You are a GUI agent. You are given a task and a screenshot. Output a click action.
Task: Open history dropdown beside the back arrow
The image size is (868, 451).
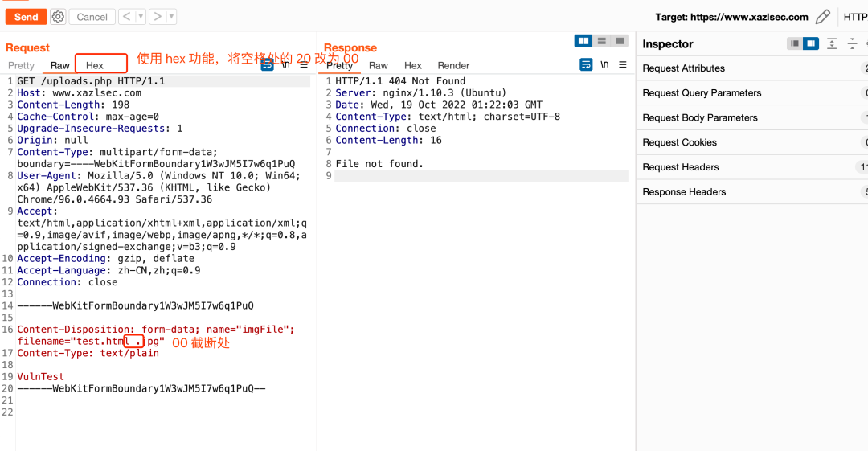tap(141, 17)
